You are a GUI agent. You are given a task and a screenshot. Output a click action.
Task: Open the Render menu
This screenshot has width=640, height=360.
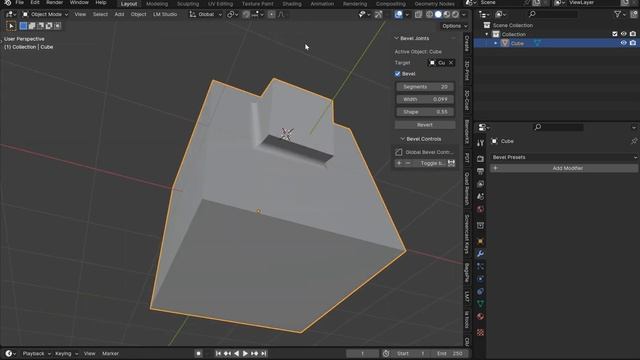[54, 2]
